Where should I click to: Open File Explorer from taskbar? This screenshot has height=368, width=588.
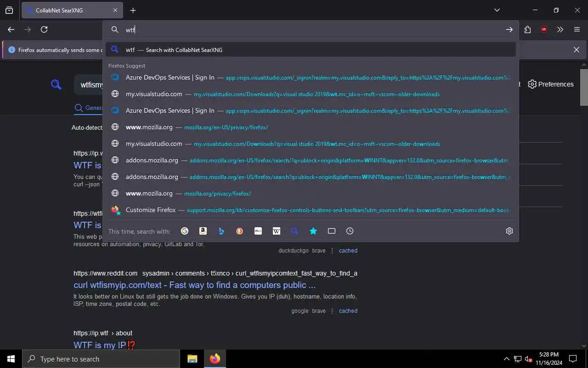tap(192, 359)
